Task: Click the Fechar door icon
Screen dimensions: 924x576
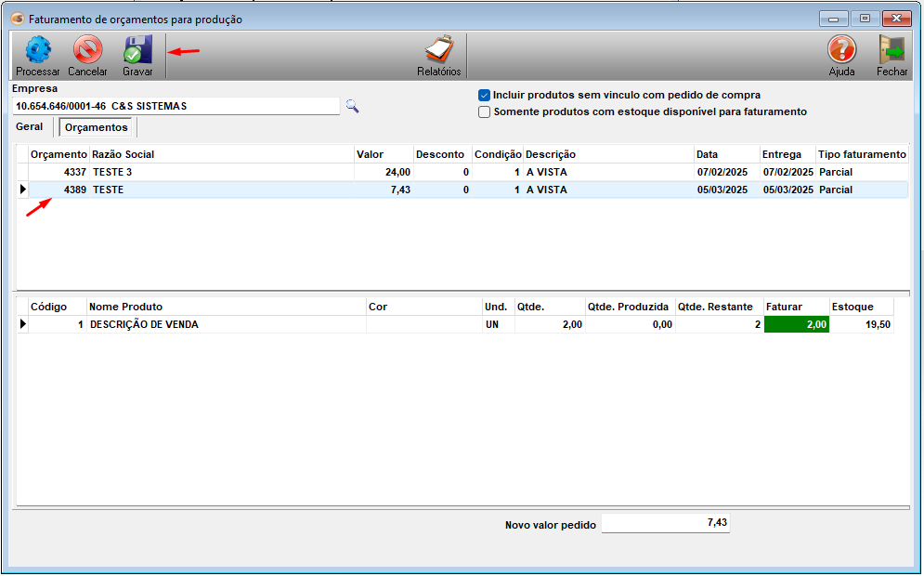Action: [x=891, y=50]
